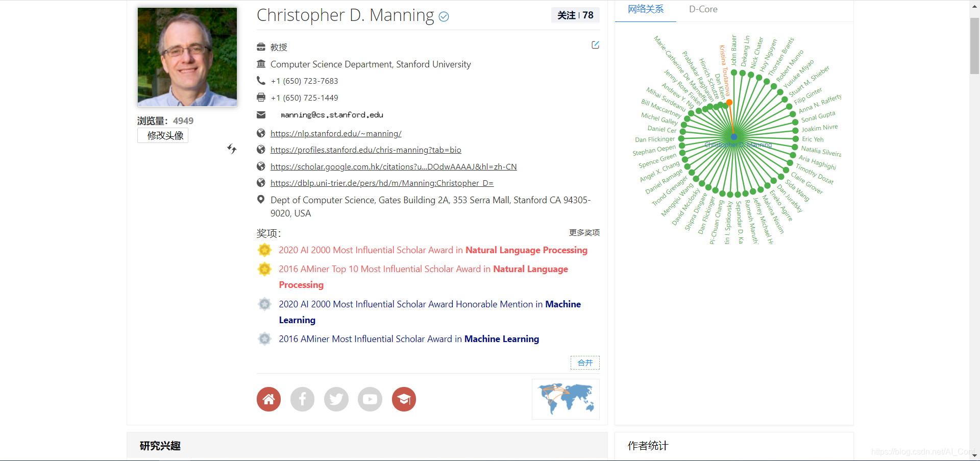Viewport: 980px width, 461px height.
Task: Click the Sonal Gupta name in the graph
Action: [818, 116]
